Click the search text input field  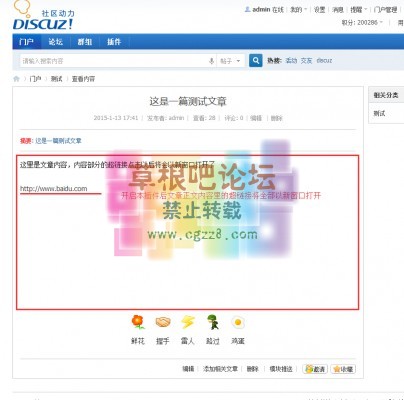(114, 61)
